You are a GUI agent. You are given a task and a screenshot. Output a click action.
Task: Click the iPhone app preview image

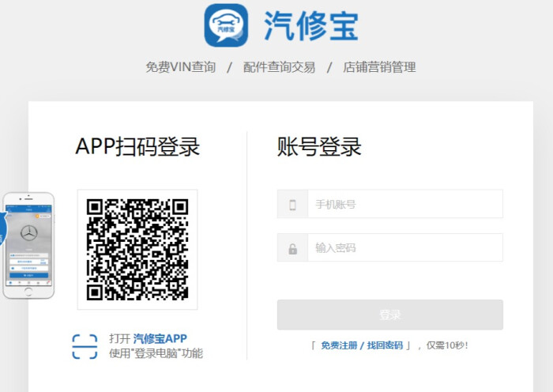click(28, 246)
